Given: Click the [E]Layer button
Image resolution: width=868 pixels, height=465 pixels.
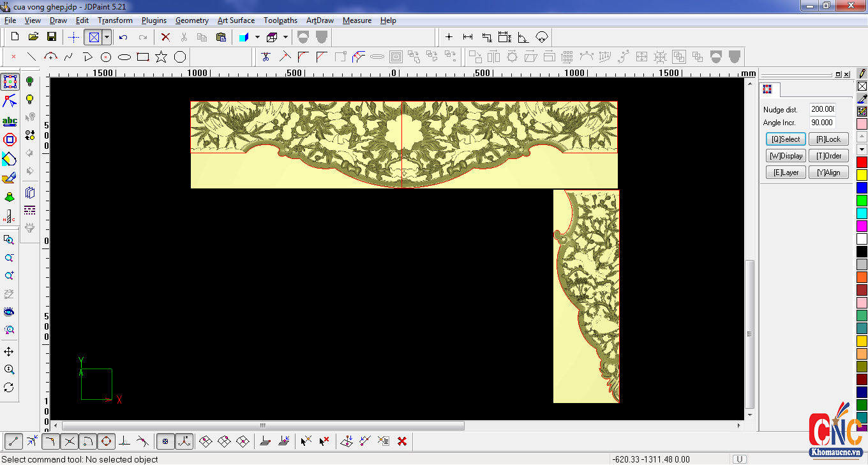Looking at the screenshot, I should pyautogui.click(x=786, y=172).
